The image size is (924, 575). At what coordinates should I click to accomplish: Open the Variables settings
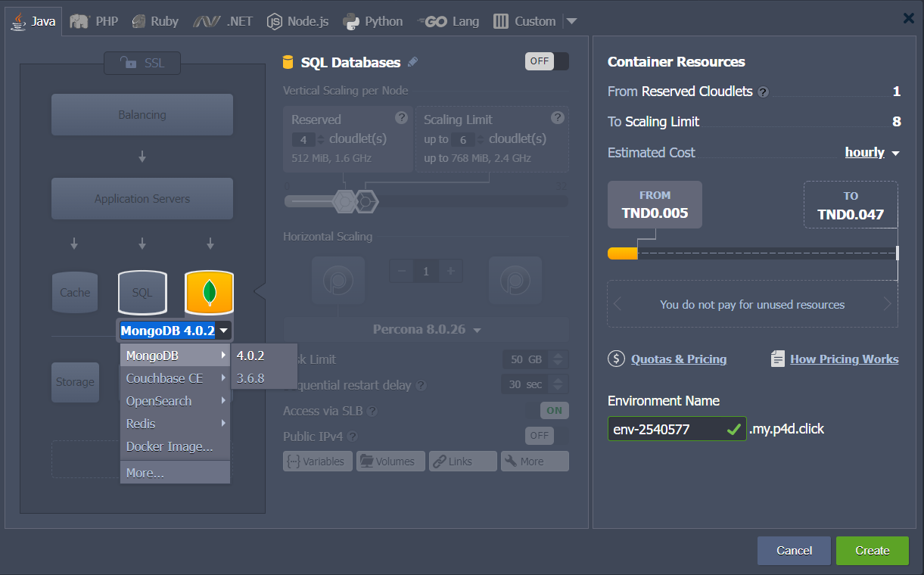[x=318, y=462]
